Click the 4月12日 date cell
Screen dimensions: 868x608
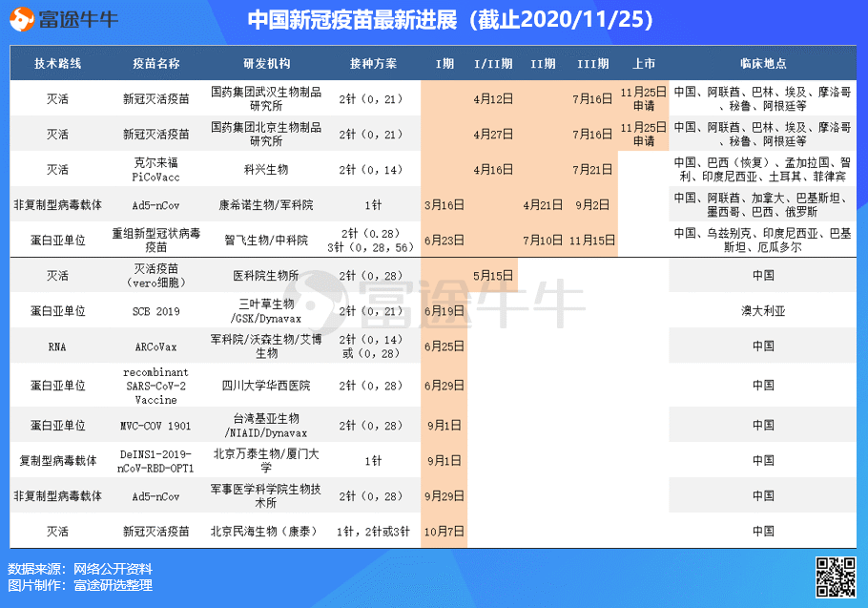pos(493,99)
